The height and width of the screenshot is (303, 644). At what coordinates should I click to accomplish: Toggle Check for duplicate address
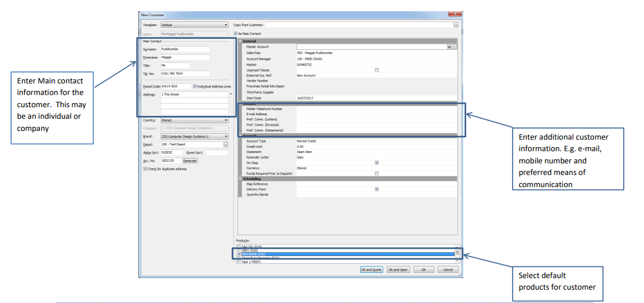coord(145,169)
